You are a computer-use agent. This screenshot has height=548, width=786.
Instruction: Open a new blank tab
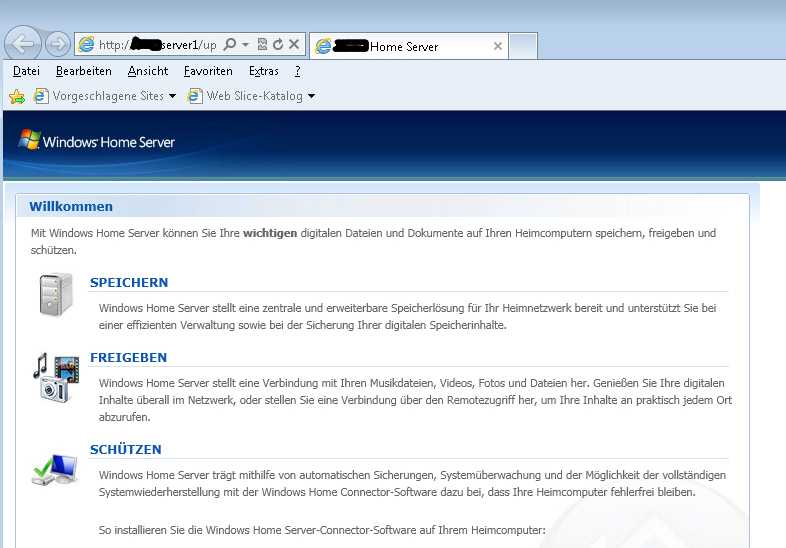[523, 46]
